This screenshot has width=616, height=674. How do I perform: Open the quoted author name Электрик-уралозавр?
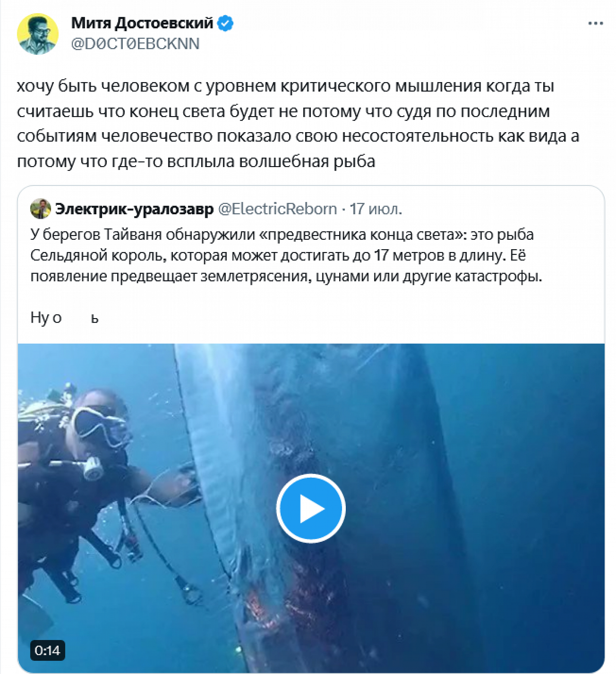[134, 209]
